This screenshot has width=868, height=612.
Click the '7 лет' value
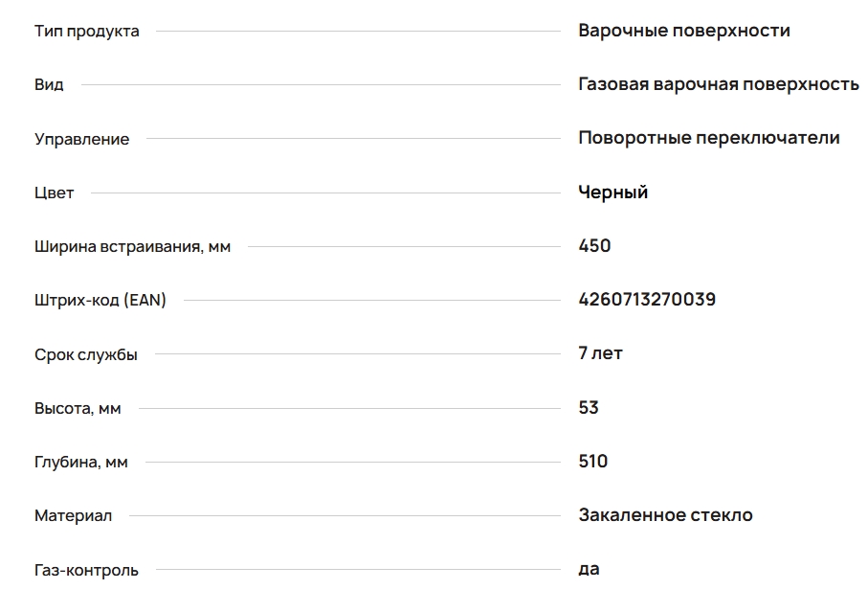[x=600, y=353]
